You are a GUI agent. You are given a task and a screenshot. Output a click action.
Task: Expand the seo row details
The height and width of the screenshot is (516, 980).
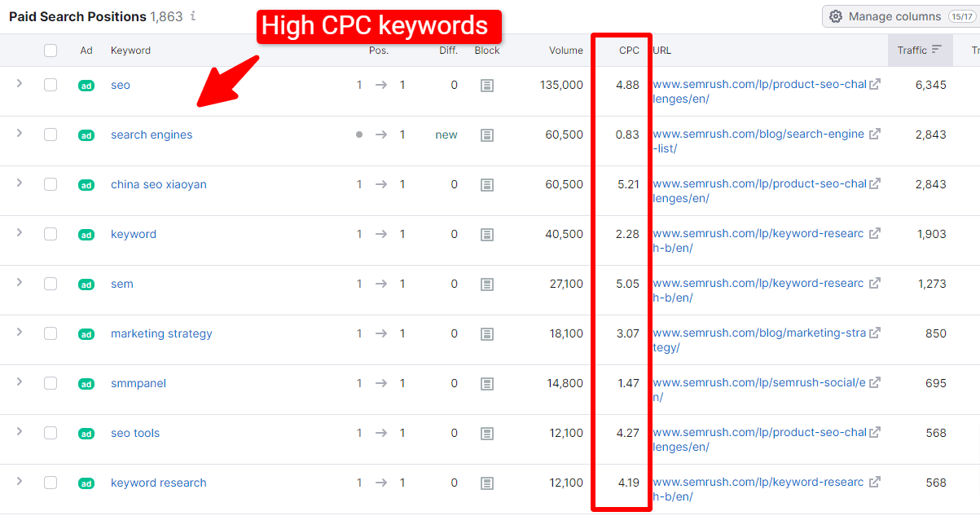click(x=20, y=83)
